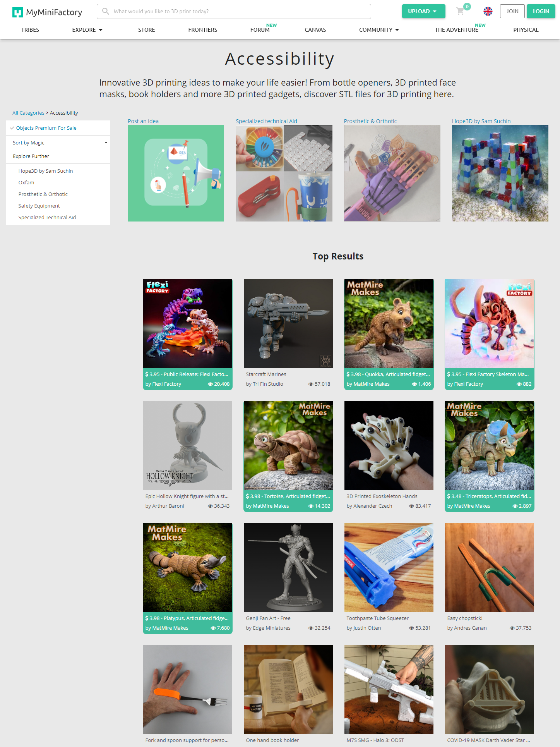Select Specialized Technical Aid in the sidebar
Viewport: 560px width, 747px height.
click(x=47, y=218)
